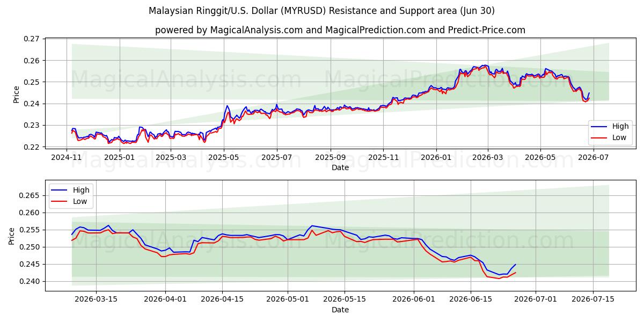This screenshot has height=322, width=644.
Task: Click the bottom chart date label 2026-07-01
Action: [x=536, y=299]
